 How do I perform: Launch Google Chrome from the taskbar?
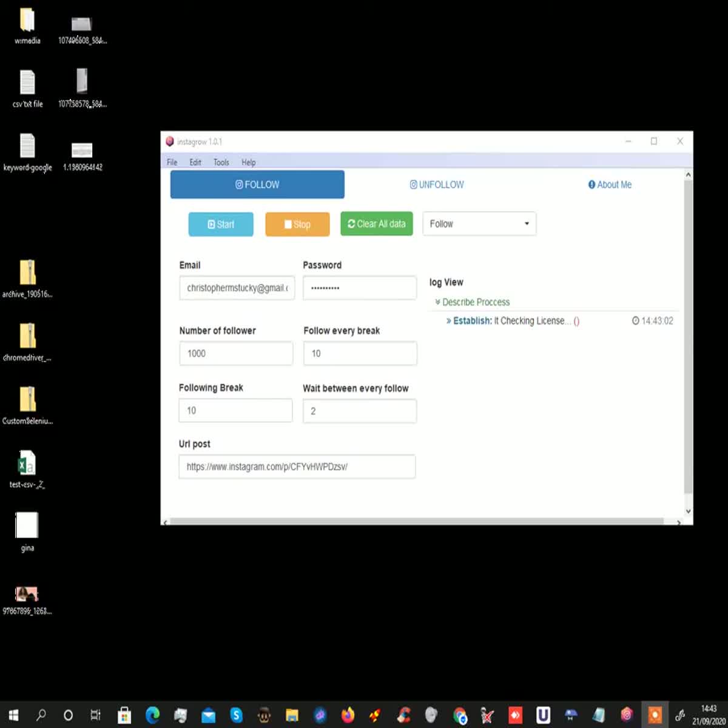pyautogui.click(x=460, y=715)
